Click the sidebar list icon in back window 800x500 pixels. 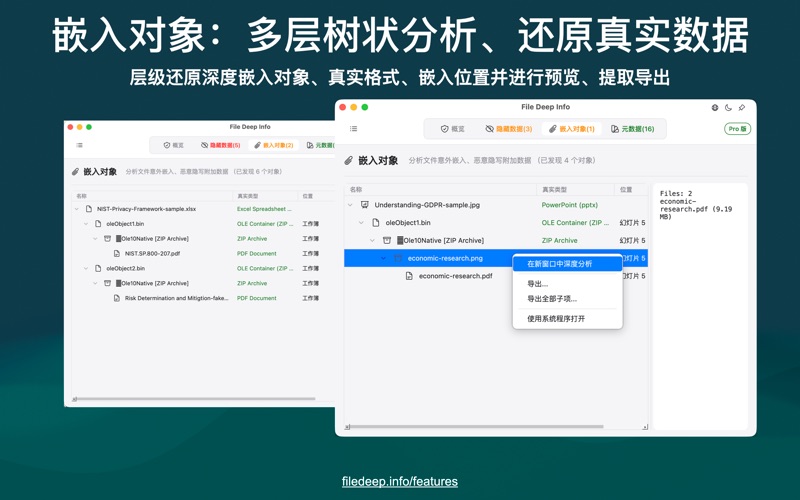80,145
